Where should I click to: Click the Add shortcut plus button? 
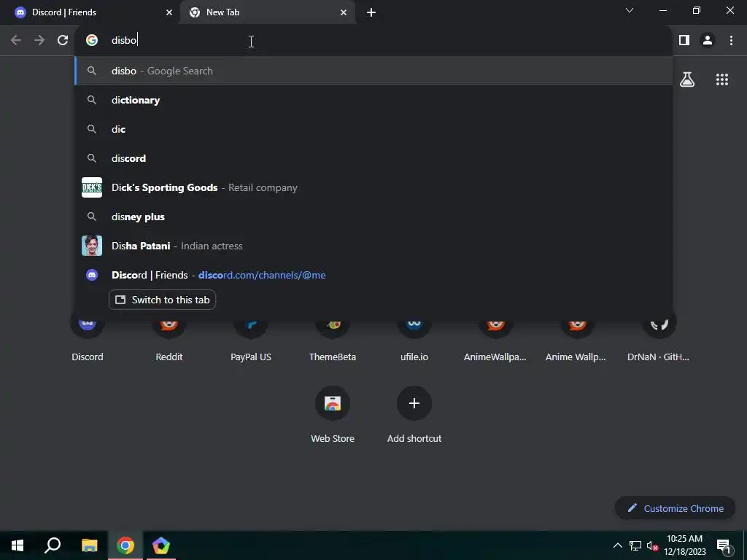[x=414, y=403]
